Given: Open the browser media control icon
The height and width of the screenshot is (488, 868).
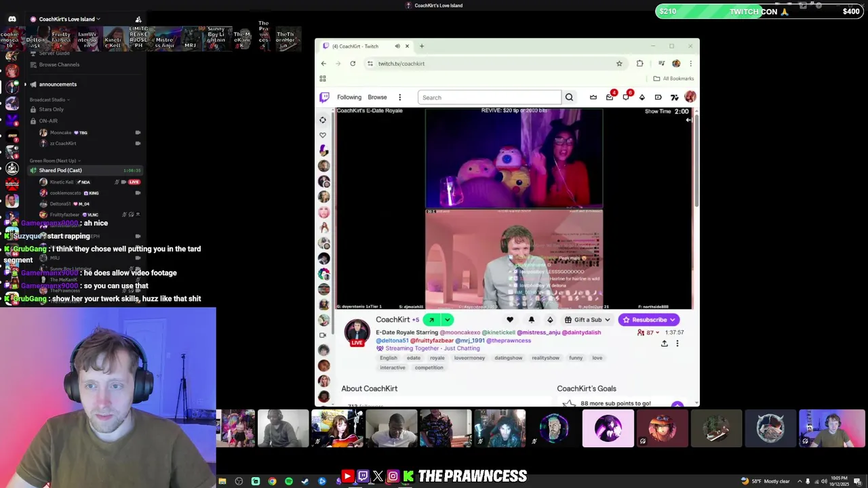Looking at the screenshot, I should tap(661, 63).
